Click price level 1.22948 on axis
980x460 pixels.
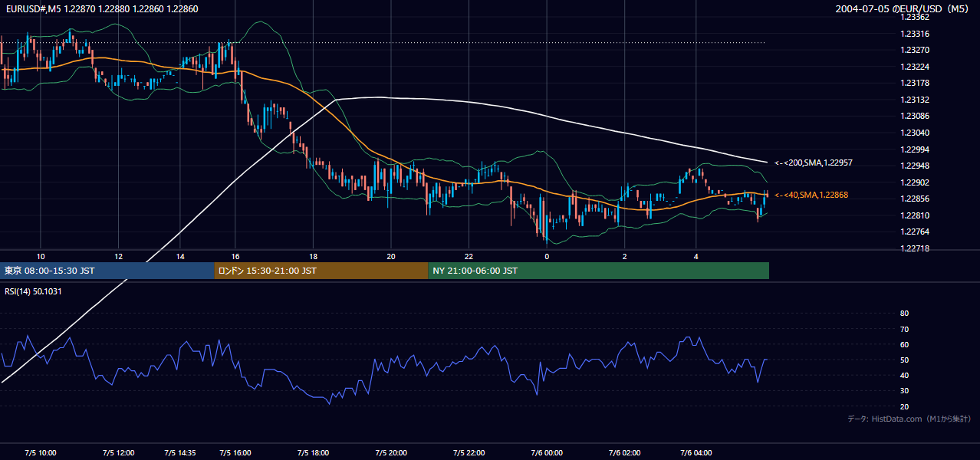(914, 166)
